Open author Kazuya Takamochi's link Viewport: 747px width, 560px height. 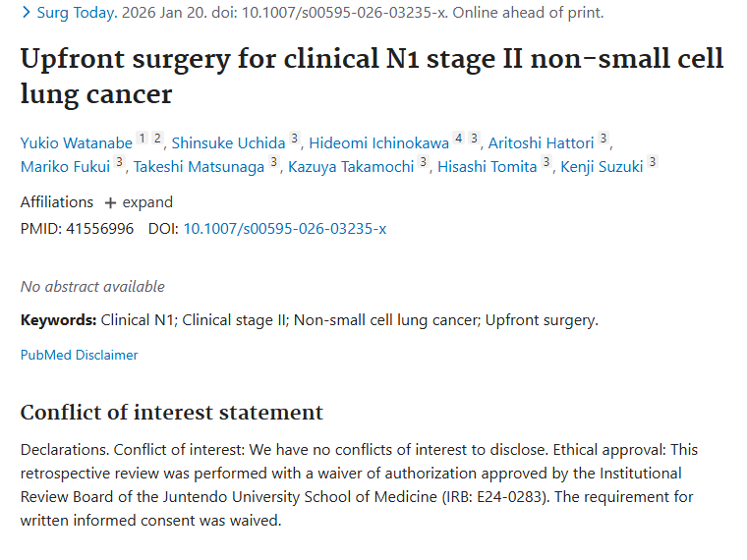pyautogui.click(x=351, y=167)
